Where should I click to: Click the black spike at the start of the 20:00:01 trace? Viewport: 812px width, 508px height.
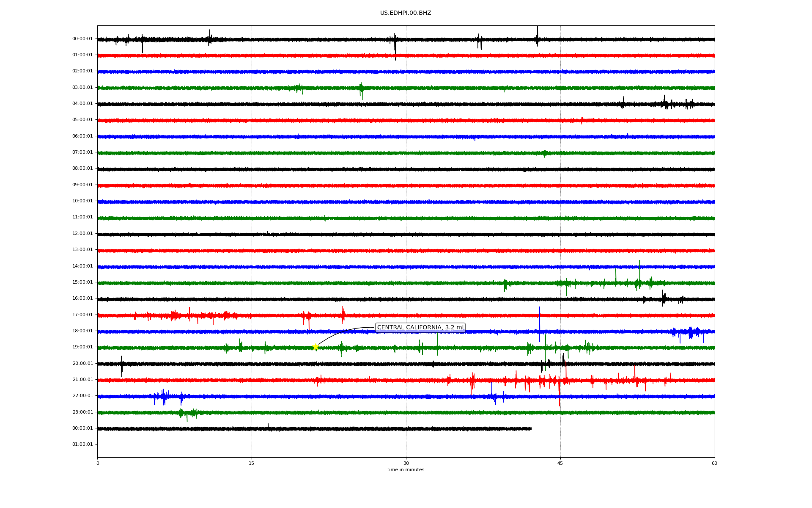tap(122, 367)
